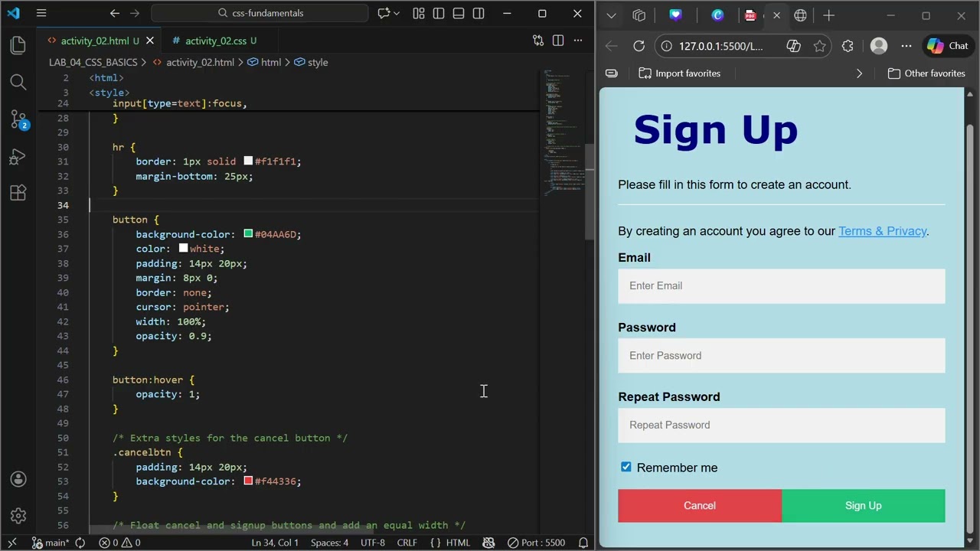Switch to the Canva browser tab
Screen dimensions: 980x551
(x=717, y=15)
